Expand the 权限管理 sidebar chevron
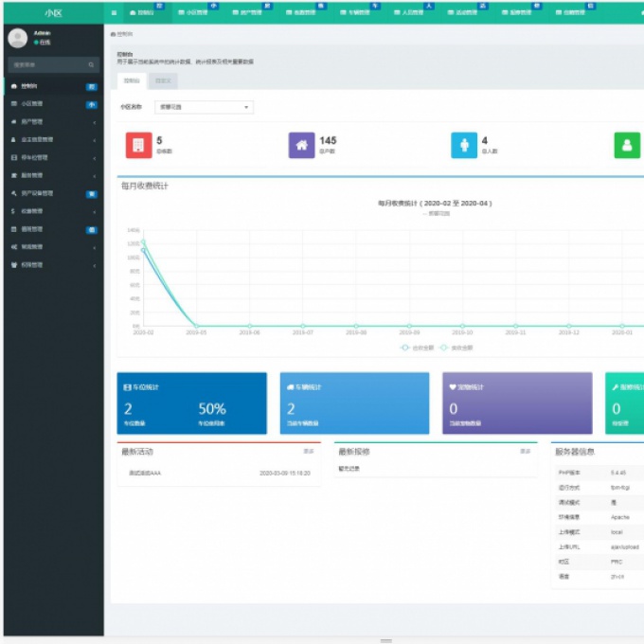 [x=95, y=266]
